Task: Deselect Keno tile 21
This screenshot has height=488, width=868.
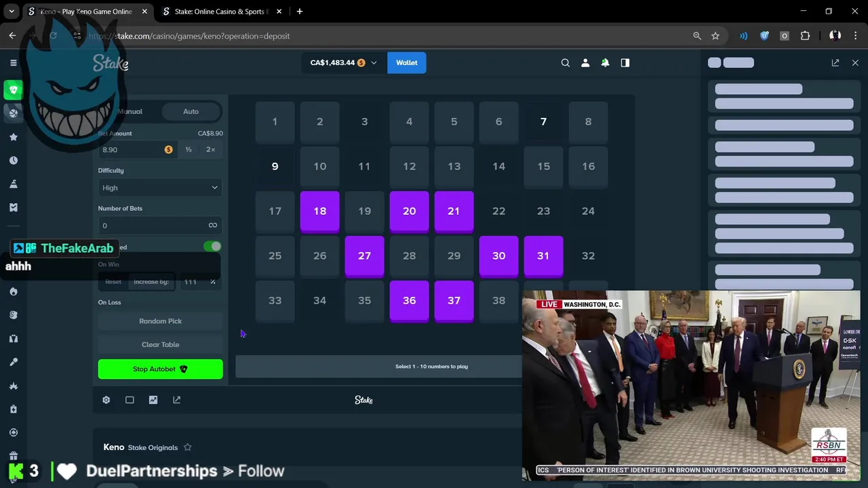Action: pyautogui.click(x=454, y=211)
